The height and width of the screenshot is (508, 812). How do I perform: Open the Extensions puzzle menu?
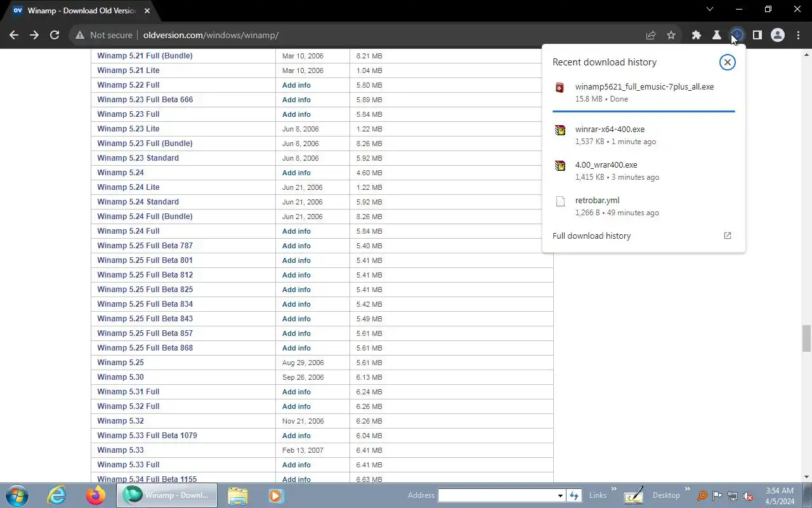pyautogui.click(x=697, y=36)
